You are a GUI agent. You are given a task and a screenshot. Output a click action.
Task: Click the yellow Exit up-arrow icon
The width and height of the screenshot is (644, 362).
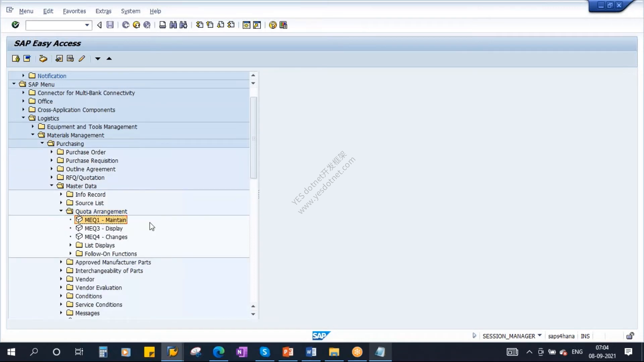tap(137, 25)
